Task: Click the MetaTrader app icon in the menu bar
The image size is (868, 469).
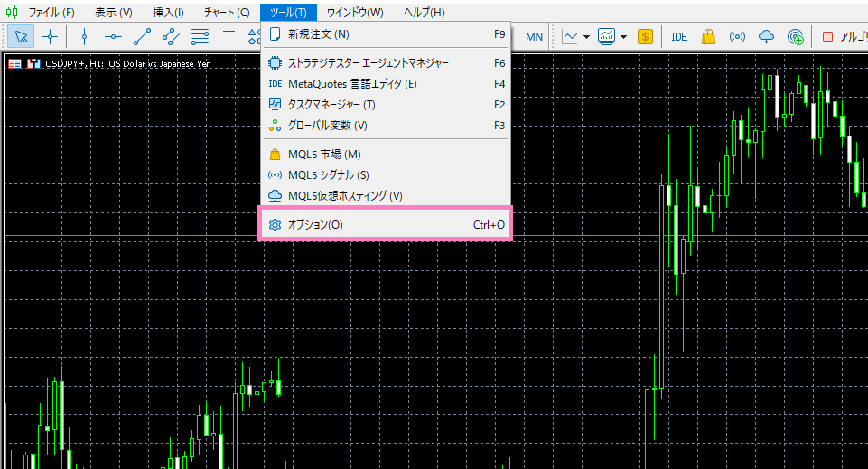Action: [12, 12]
